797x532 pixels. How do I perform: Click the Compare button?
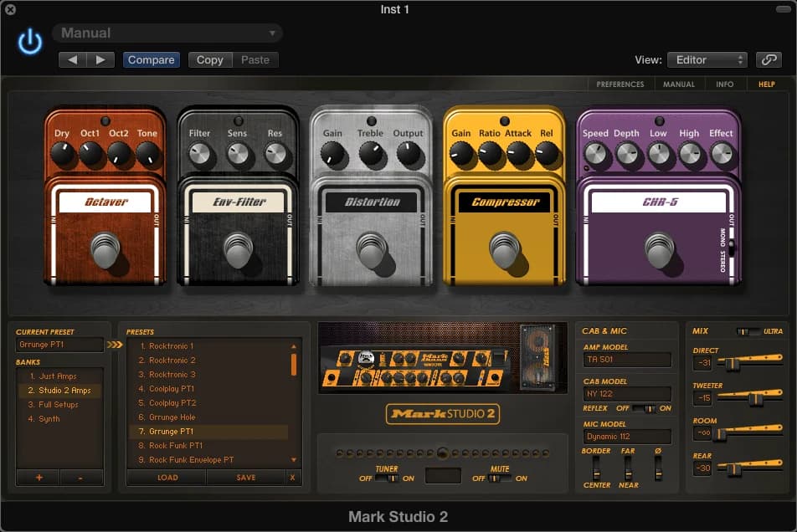tap(152, 59)
